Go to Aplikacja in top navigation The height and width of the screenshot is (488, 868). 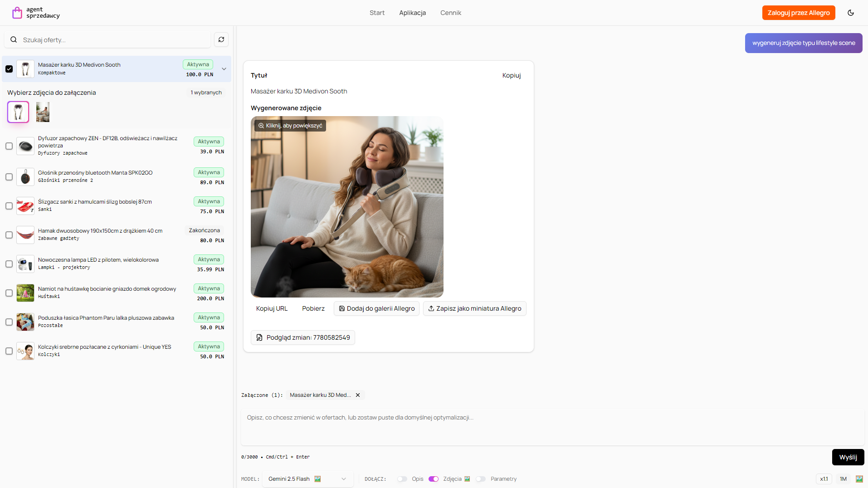tap(412, 13)
